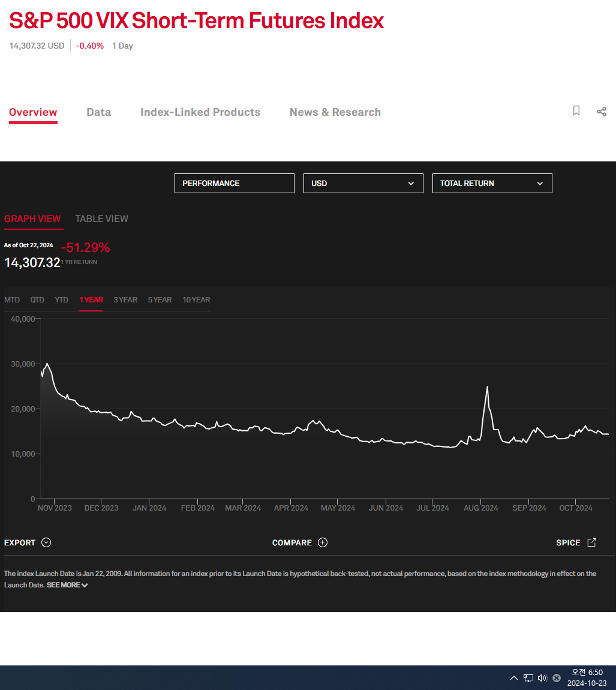The image size is (616, 690).
Task: Click the volume speaker icon
Action: coord(542,678)
